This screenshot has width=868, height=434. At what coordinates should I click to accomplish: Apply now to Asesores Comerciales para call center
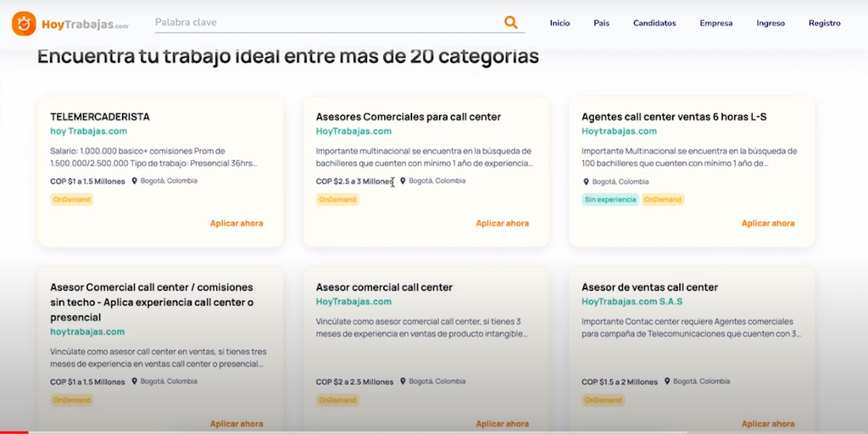coord(502,223)
